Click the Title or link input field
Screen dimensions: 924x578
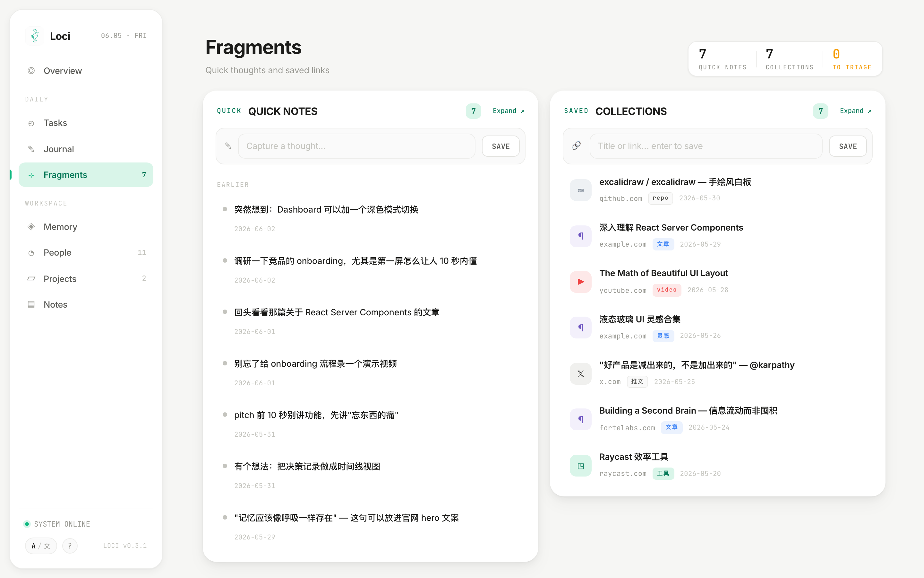click(x=706, y=146)
